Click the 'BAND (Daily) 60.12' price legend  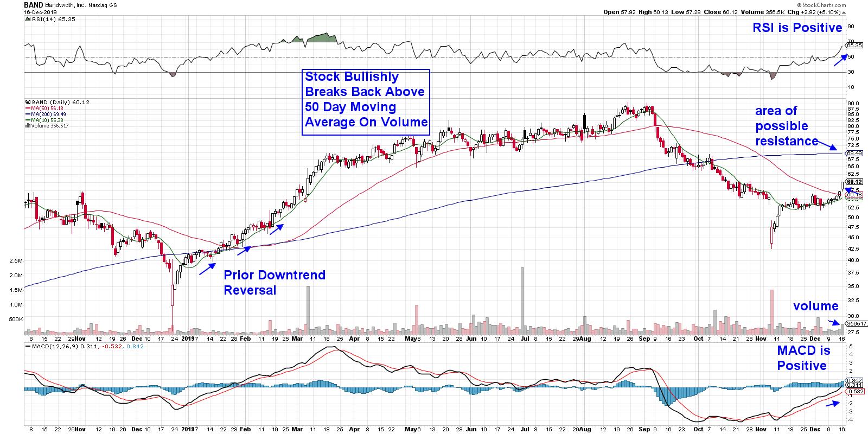click(x=58, y=102)
